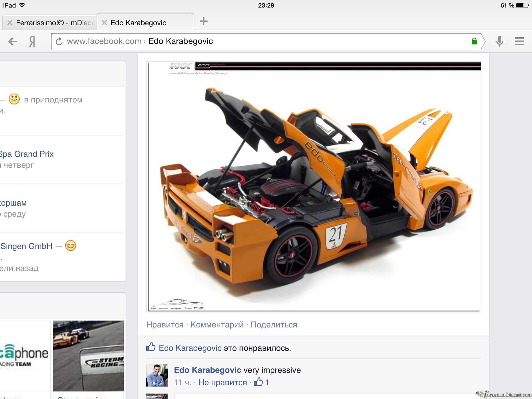Viewport: 532px width, 399px height.
Task: Select the Edo Karabegovic browser tab
Action: (x=145, y=22)
